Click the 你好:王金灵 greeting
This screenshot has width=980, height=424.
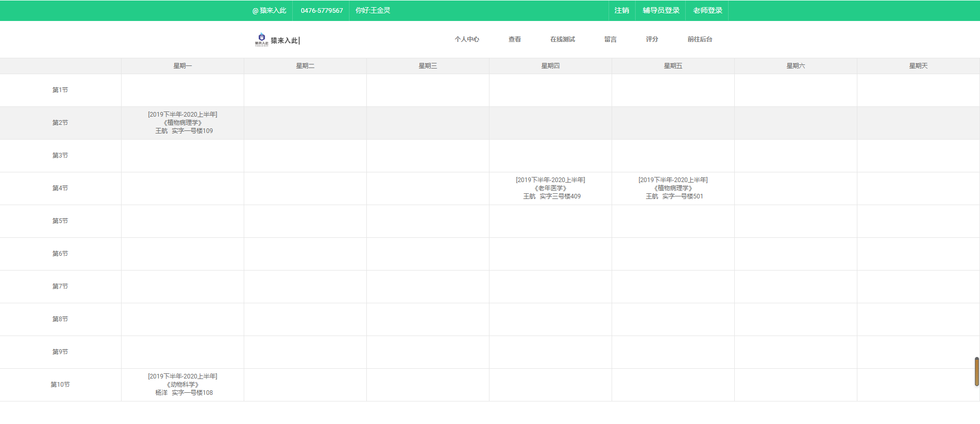(x=373, y=10)
